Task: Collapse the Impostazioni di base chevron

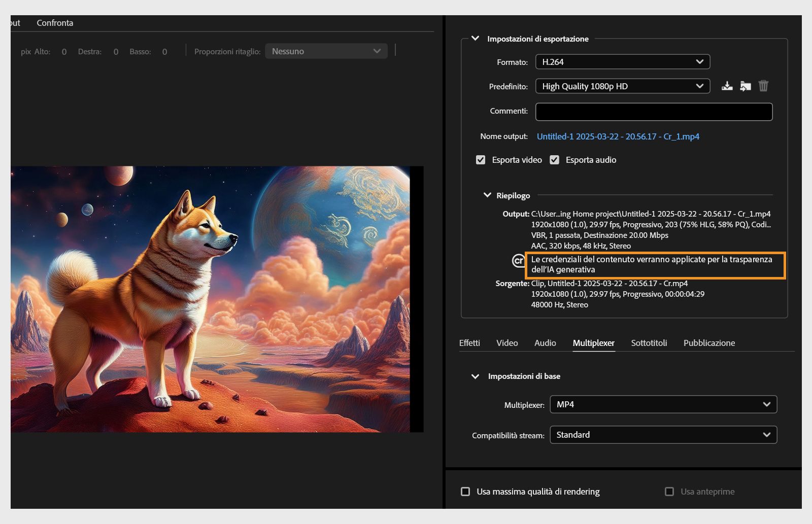Action: tap(476, 376)
